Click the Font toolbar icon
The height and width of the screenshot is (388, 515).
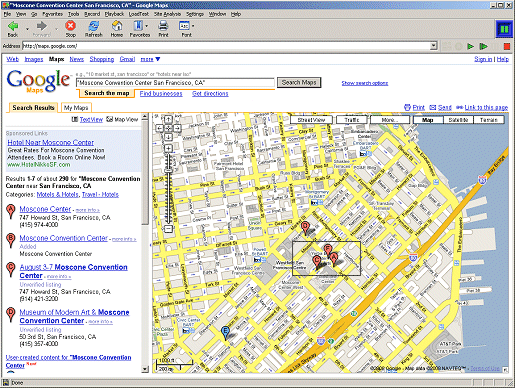(x=184, y=26)
